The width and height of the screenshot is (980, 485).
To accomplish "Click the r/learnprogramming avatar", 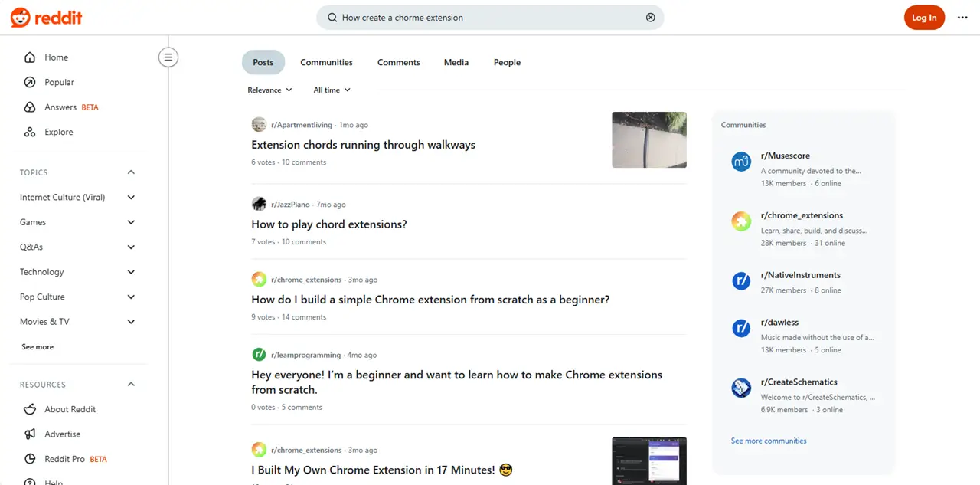I will tap(259, 355).
